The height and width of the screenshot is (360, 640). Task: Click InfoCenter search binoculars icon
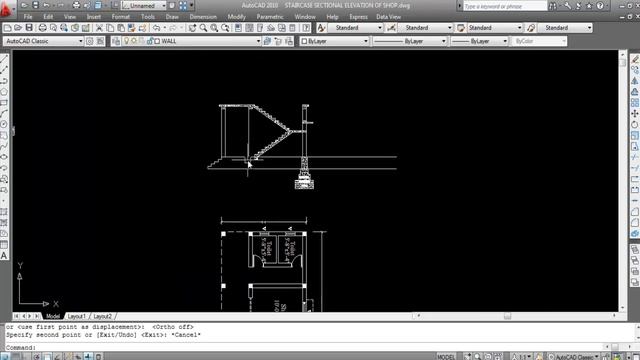(553, 6)
